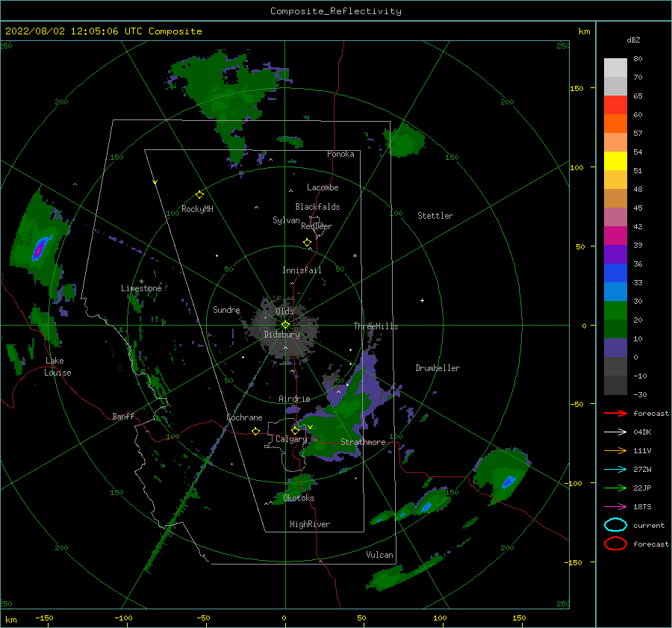The width and height of the screenshot is (672, 628).
Task: Click the strong echo core west near Lake Louise
Action: [x=39, y=249]
